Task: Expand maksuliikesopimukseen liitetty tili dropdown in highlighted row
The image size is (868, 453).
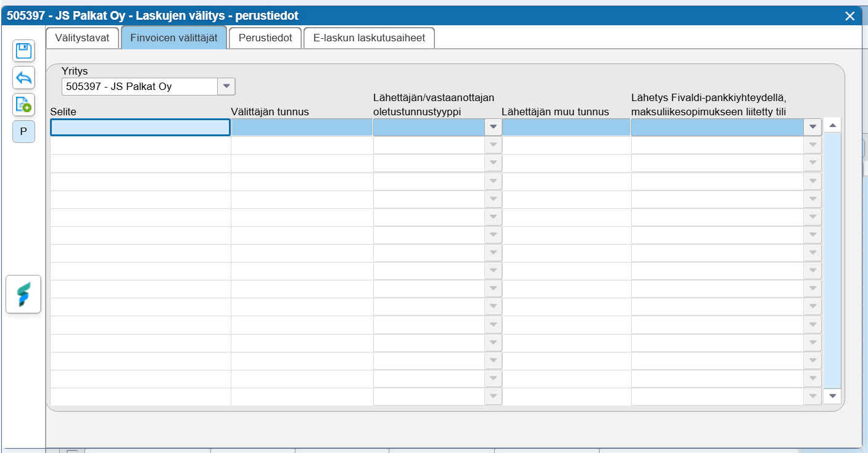Action: coord(812,127)
